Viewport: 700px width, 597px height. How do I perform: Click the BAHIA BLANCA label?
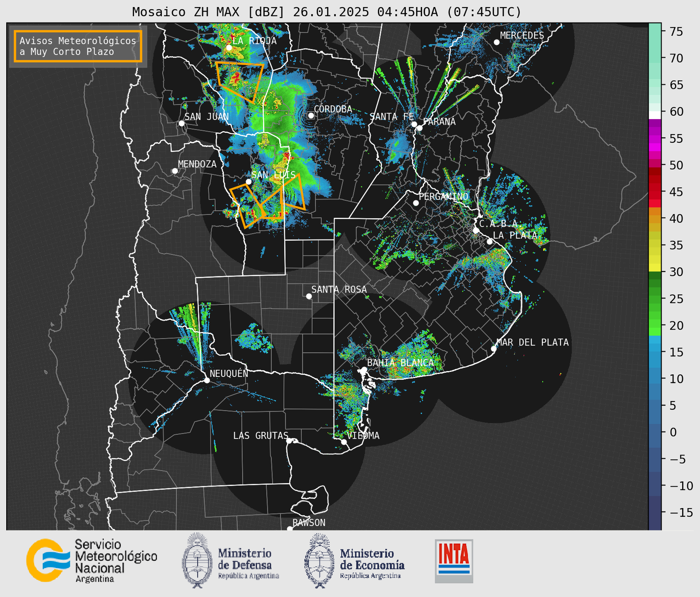[x=400, y=363]
